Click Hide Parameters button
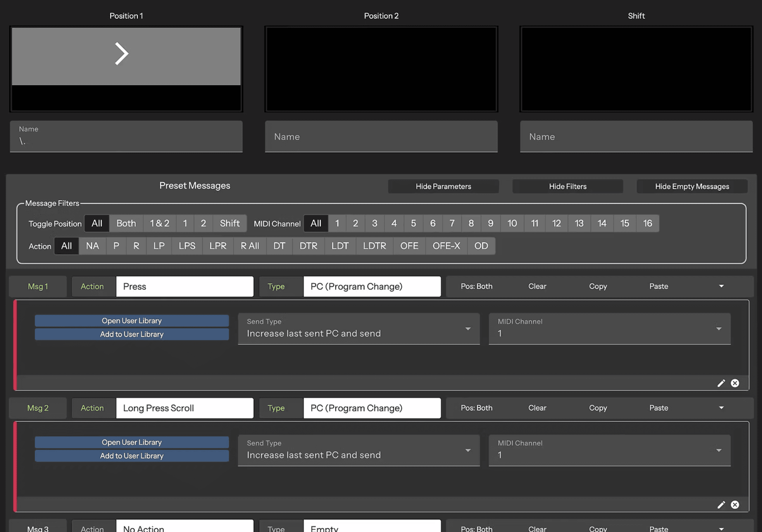The height and width of the screenshot is (532, 762). 443,186
